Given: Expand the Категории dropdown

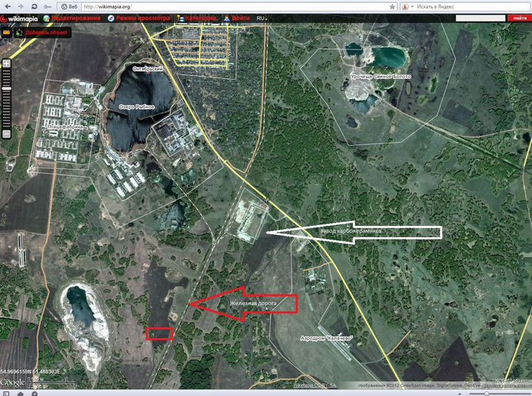Looking at the screenshot, I should click(200, 18).
